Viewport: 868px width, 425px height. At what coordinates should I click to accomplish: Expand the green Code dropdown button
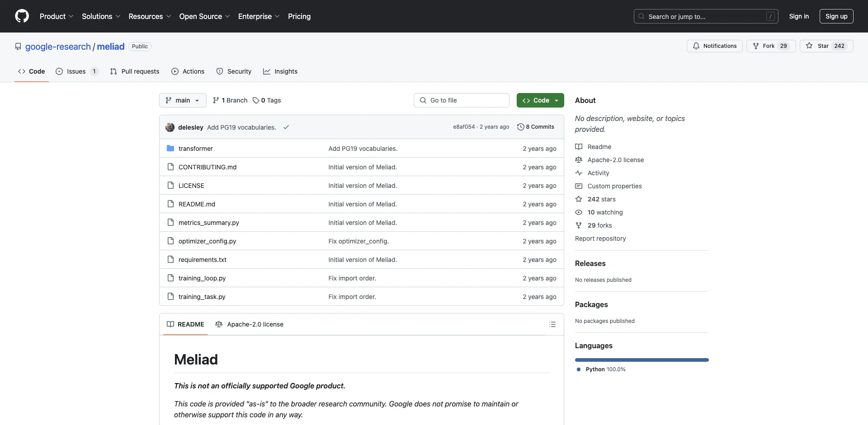click(x=540, y=100)
